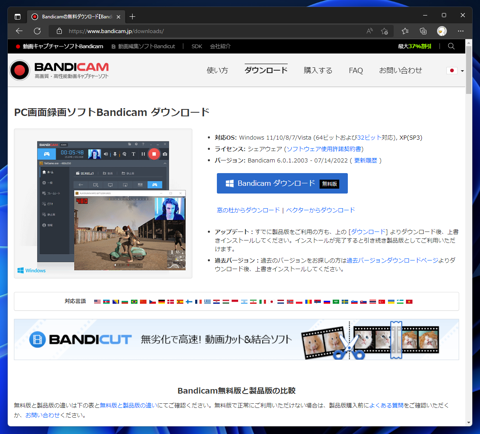The height and width of the screenshot is (434, 480).
Task: Open the browser settings and more menu
Action: pyautogui.click(x=461, y=31)
